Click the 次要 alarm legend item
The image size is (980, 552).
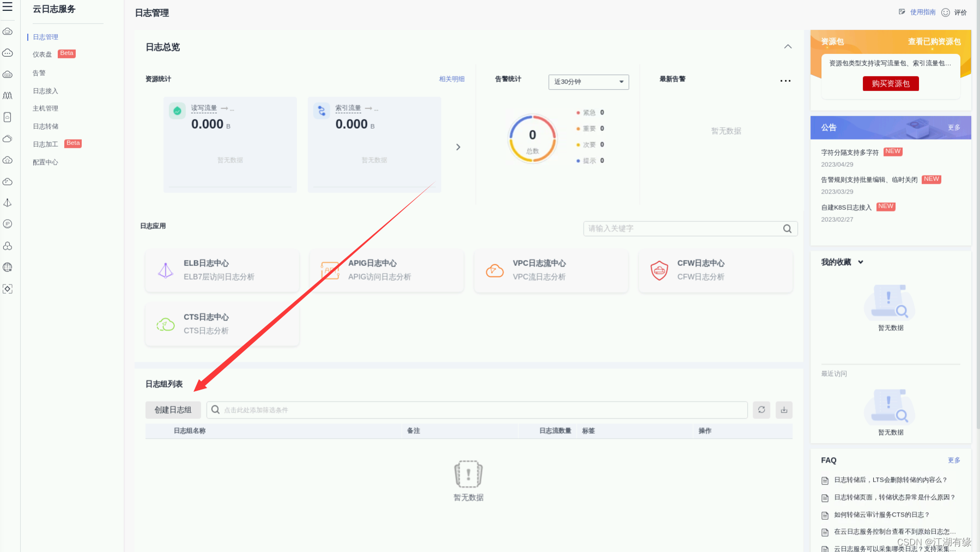(x=590, y=145)
